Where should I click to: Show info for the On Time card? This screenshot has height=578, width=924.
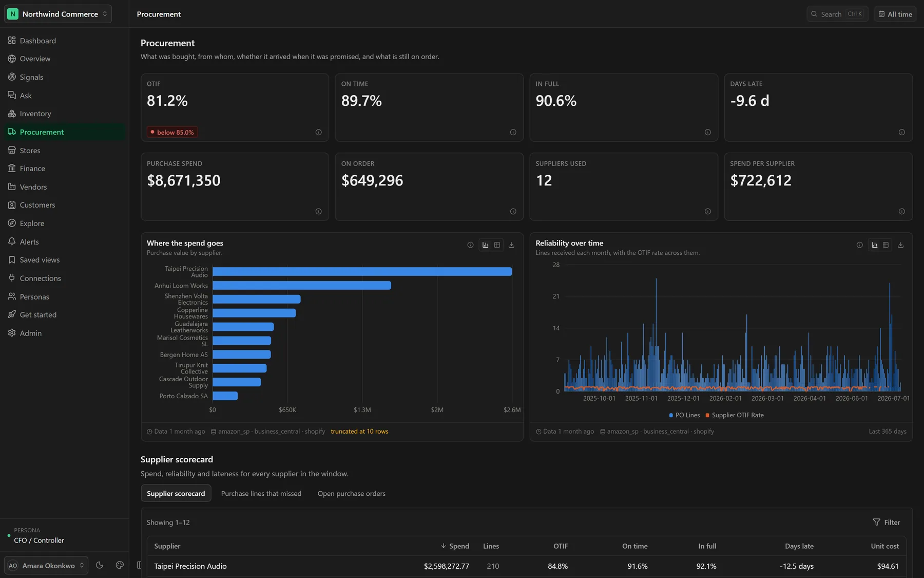click(x=513, y=133)
